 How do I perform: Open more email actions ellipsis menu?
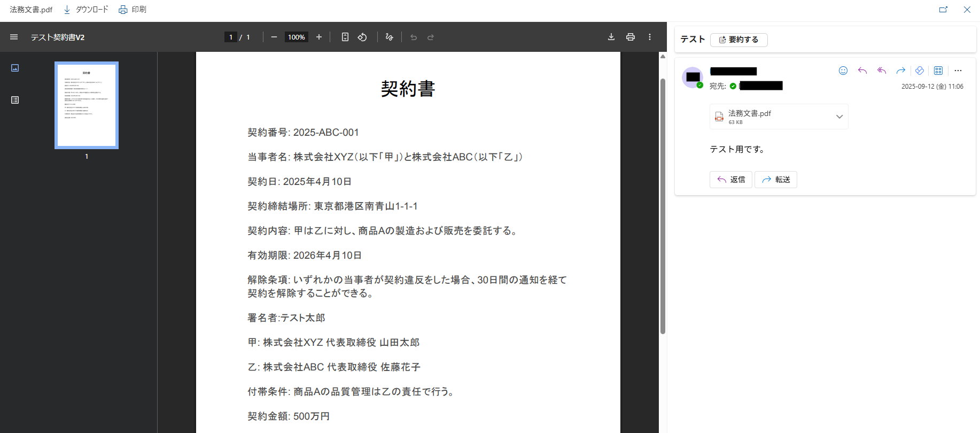tap(958, 71)
